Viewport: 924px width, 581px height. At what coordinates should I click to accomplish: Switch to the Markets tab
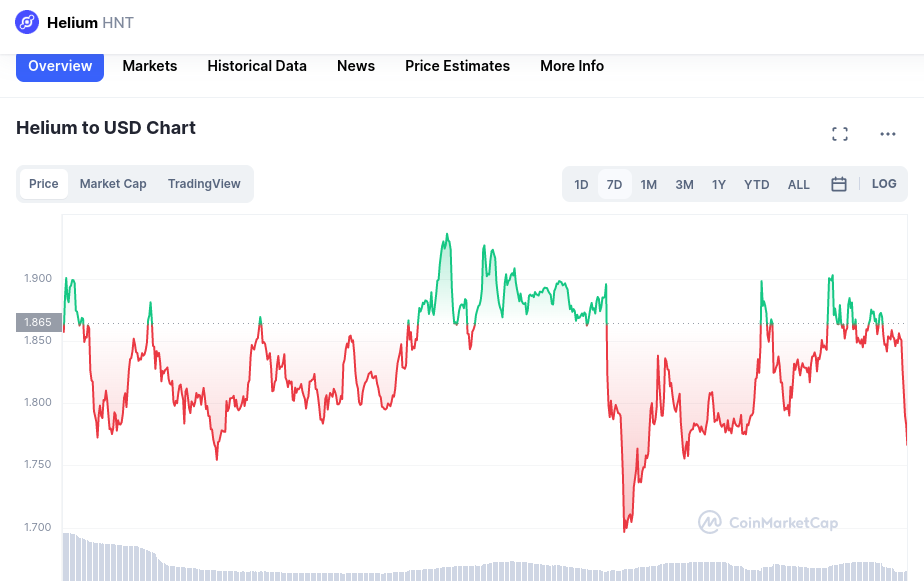[150, 66]
